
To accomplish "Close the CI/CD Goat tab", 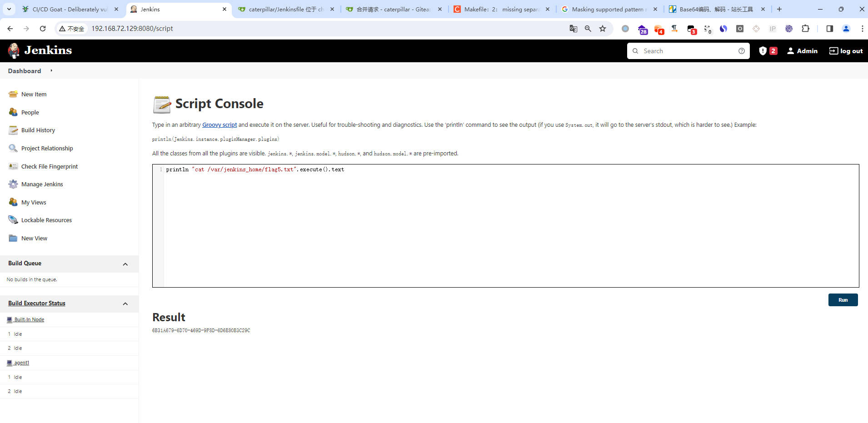I will (116, 9).
